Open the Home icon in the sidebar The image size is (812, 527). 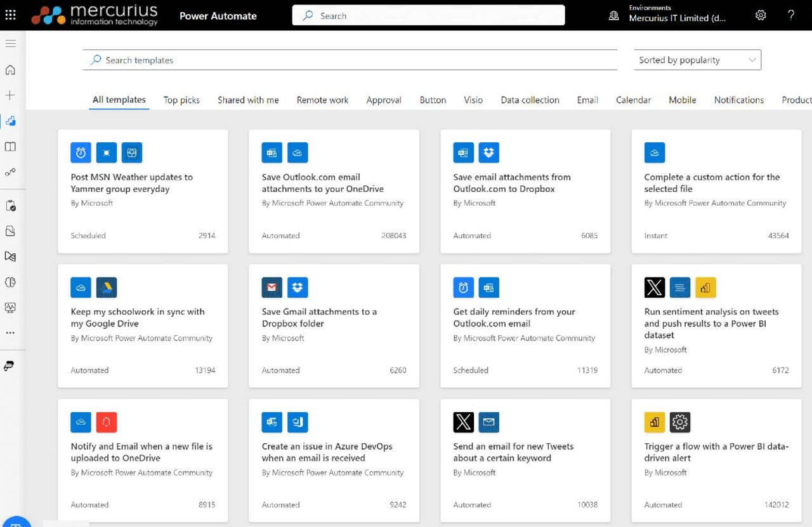pyautogui.click(x=10, y=70)
